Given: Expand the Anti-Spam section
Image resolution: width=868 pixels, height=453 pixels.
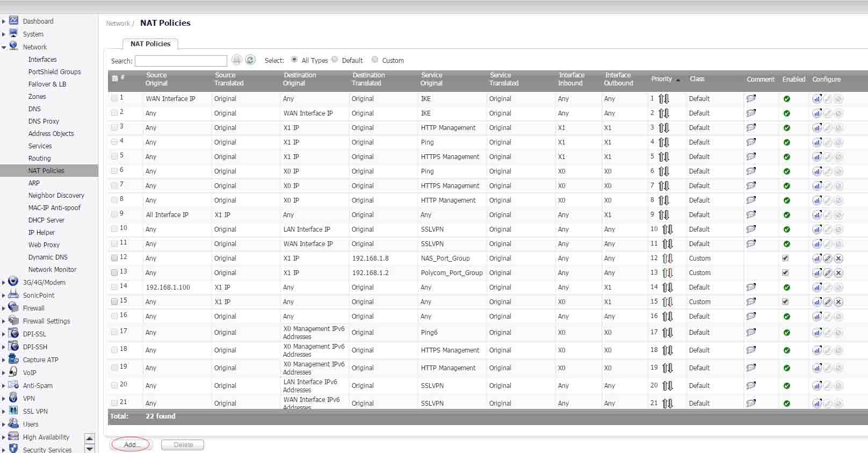Looking at the screenshot, I should tap(4, 386).
